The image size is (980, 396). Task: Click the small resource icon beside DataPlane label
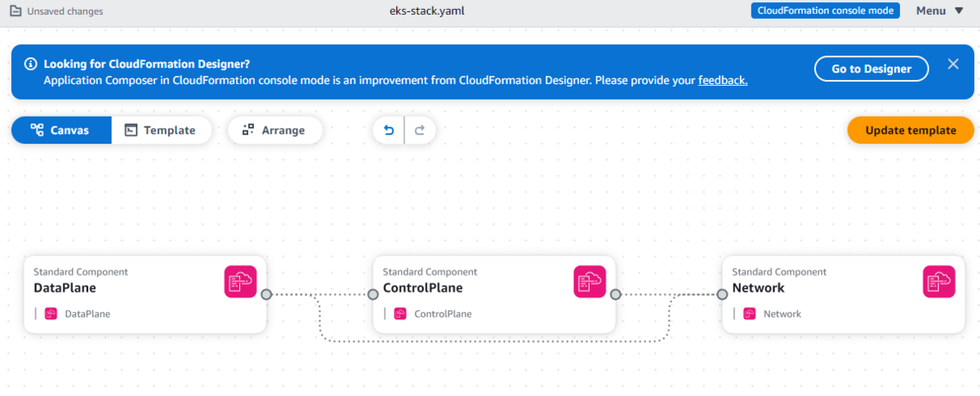(51, 314)
